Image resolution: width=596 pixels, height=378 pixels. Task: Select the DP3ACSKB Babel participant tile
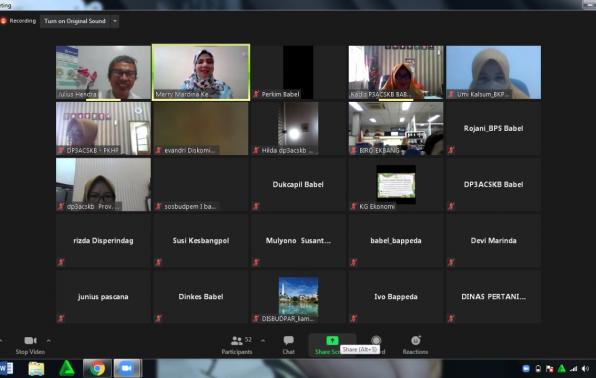pos(493,185)
